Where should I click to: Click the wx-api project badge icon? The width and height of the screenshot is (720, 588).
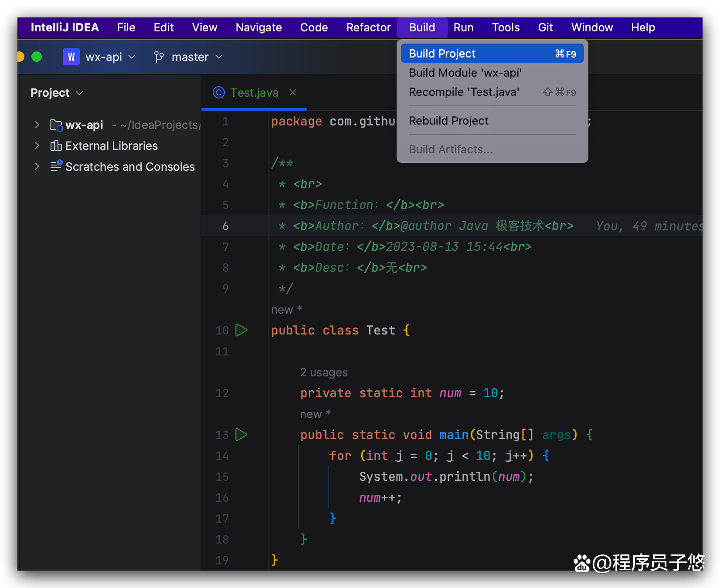coord(71,57)
